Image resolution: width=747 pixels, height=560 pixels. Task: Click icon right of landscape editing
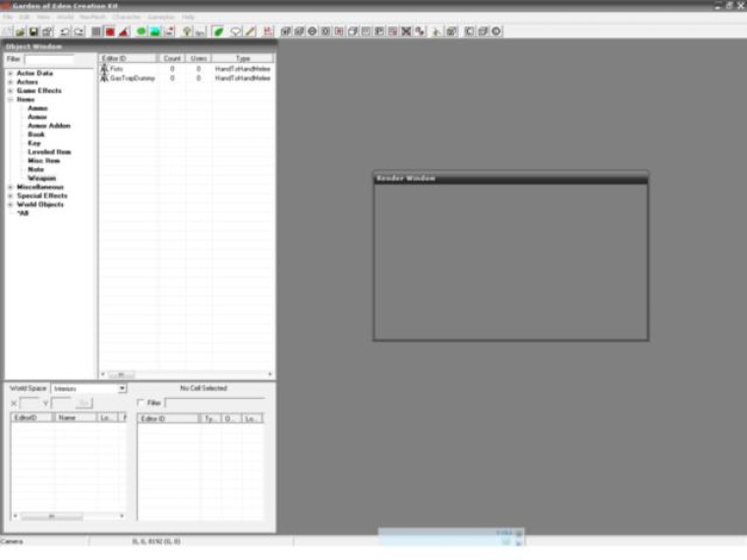(169, 31)
